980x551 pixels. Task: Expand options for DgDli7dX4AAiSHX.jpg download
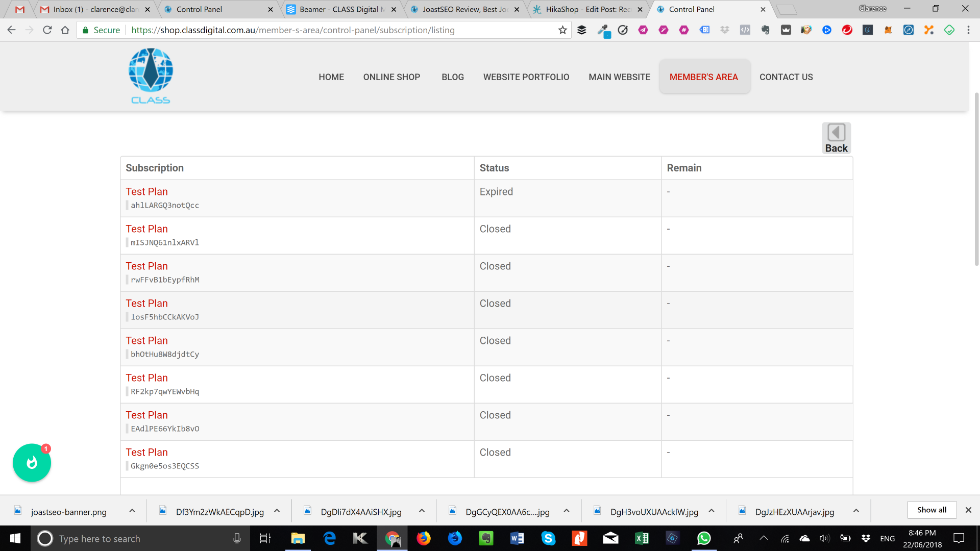(x=422, y=511)
